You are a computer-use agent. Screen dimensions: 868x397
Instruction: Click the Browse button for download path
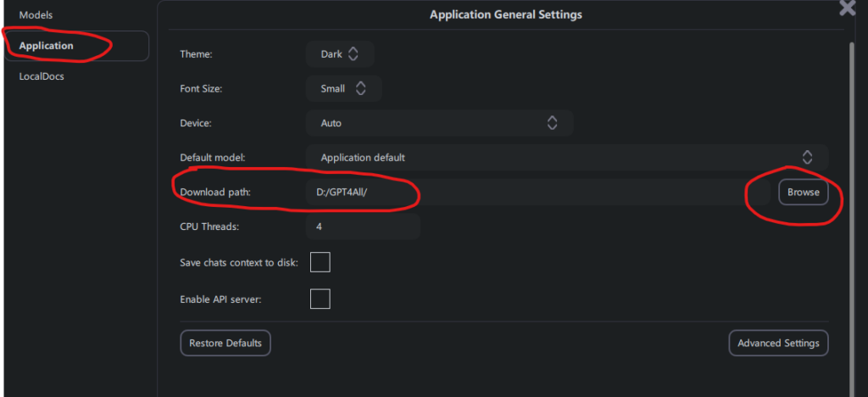(803, 192)
